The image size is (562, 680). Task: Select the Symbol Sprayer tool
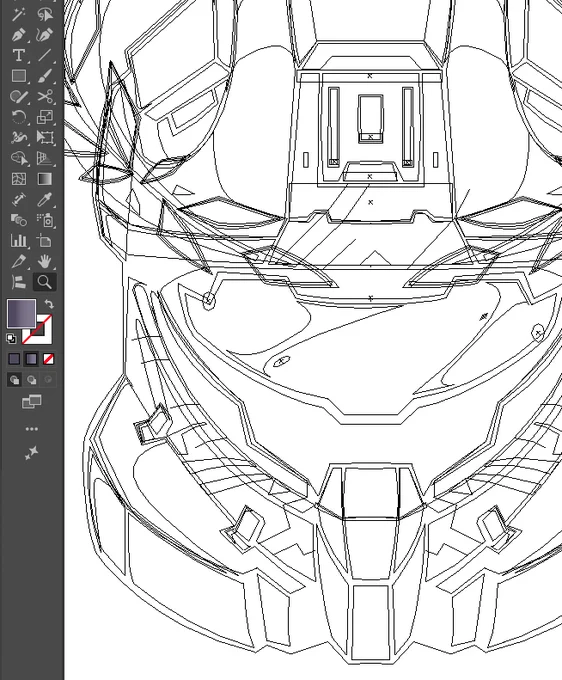point(45,220)
